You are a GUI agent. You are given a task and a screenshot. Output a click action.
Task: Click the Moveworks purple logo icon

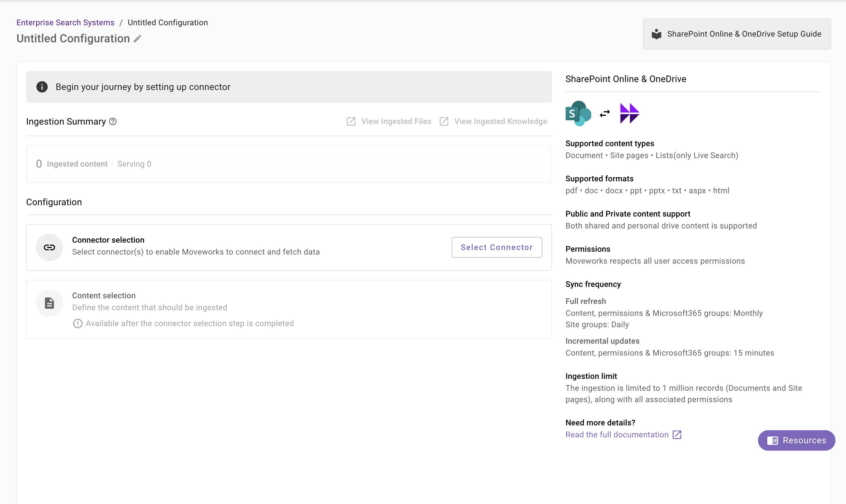coord(629,114)
